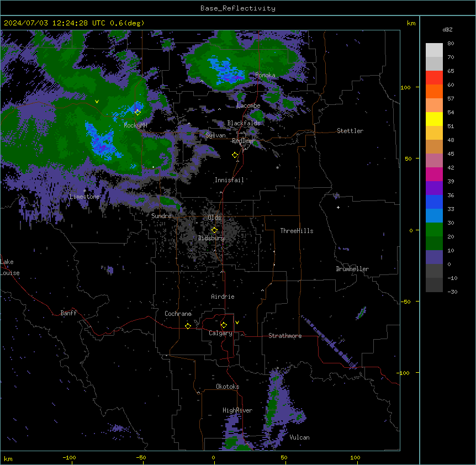This screenshot has height=465, width=476.
Task: Click the RockyMH map label
Action: (x=135, y=125)
